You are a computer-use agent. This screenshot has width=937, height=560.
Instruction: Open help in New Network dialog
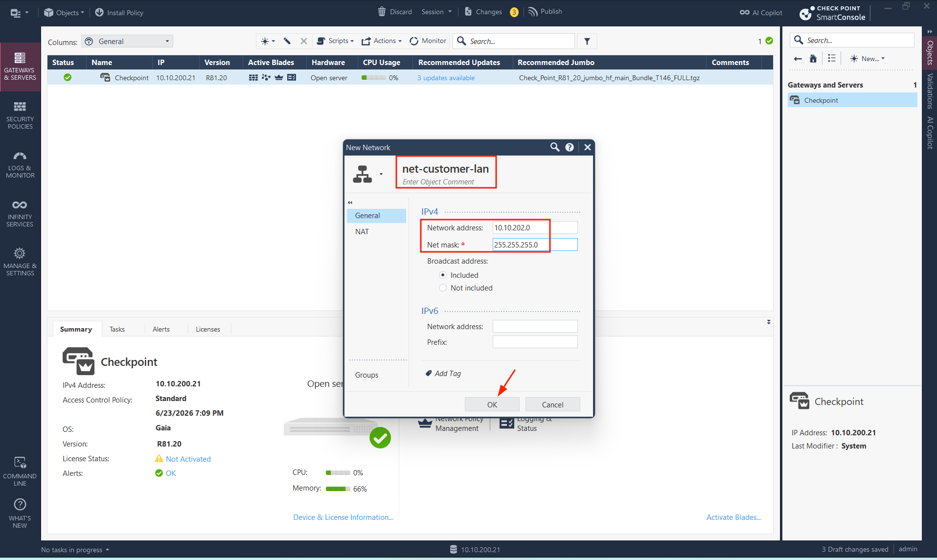570,147
